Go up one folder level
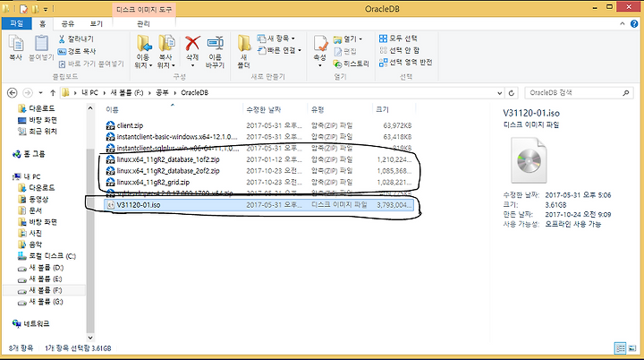The height and width of the screenshot is (360, 644). click(53, 93)
